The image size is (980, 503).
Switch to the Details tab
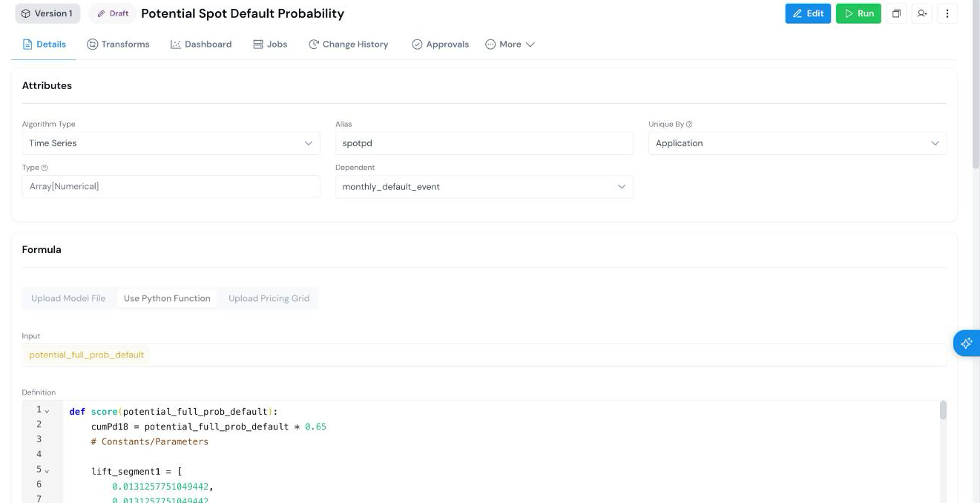[x=45, y=45]
